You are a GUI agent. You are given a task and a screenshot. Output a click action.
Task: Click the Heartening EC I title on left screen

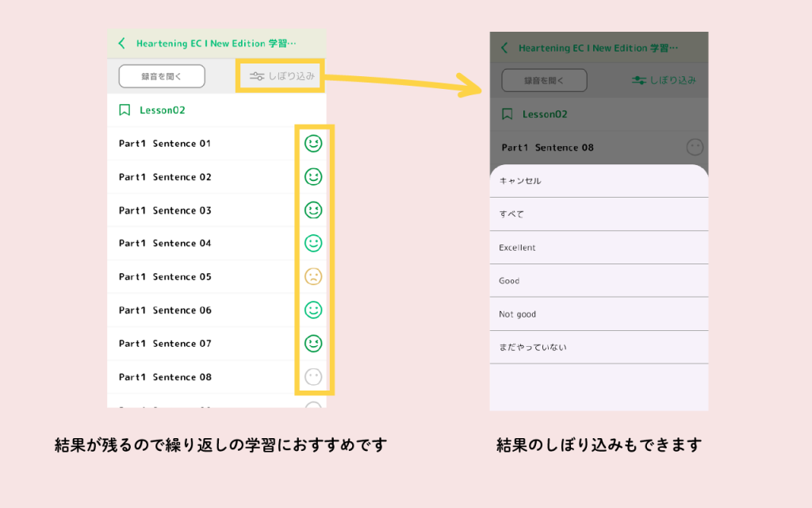pos(216,44)
